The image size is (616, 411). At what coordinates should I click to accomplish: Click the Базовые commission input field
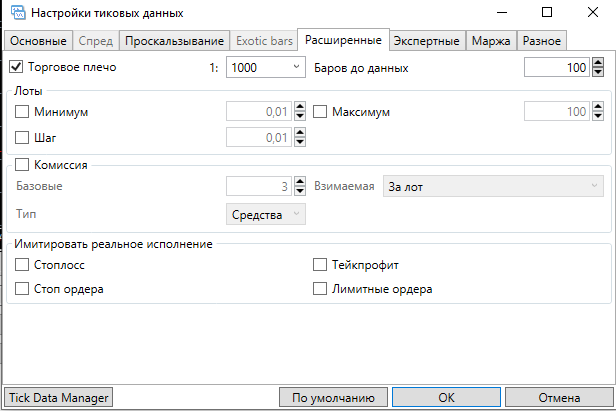(259, 186)
